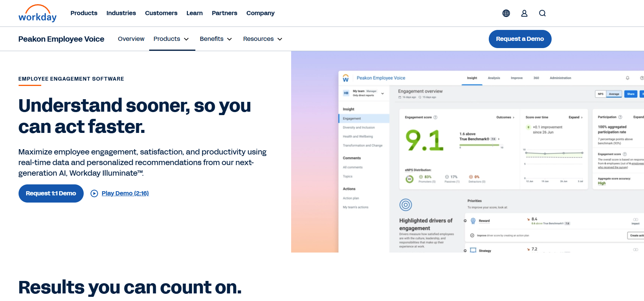Select the Average toggle option

(x=614, y=94)
